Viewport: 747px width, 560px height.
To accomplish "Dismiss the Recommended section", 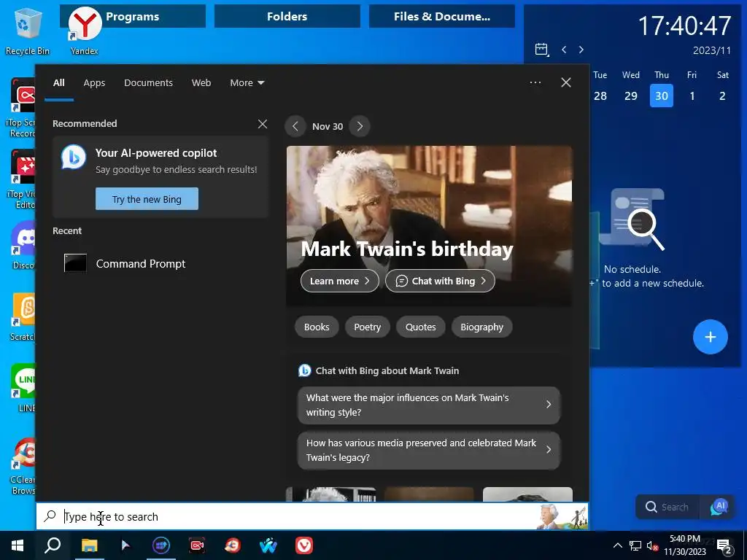I will (x=263, y=124).
